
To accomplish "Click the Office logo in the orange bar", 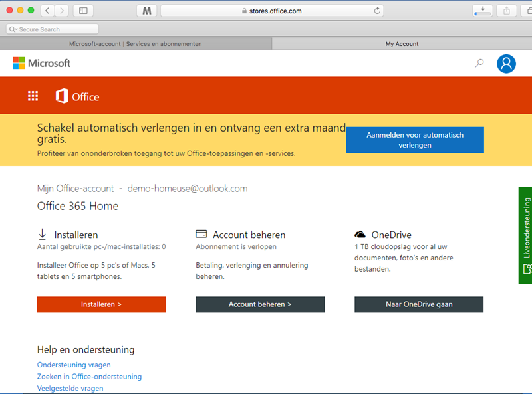I will click(77, 96).
